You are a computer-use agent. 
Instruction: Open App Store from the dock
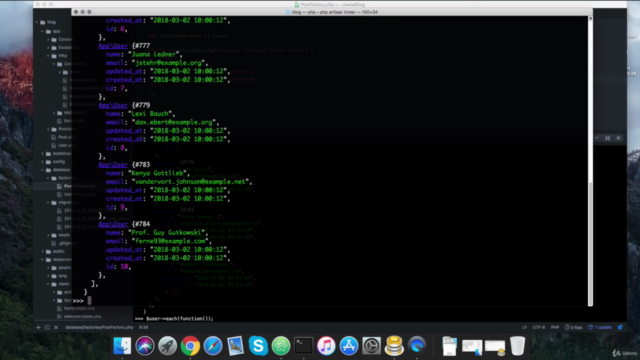[349, 346]
